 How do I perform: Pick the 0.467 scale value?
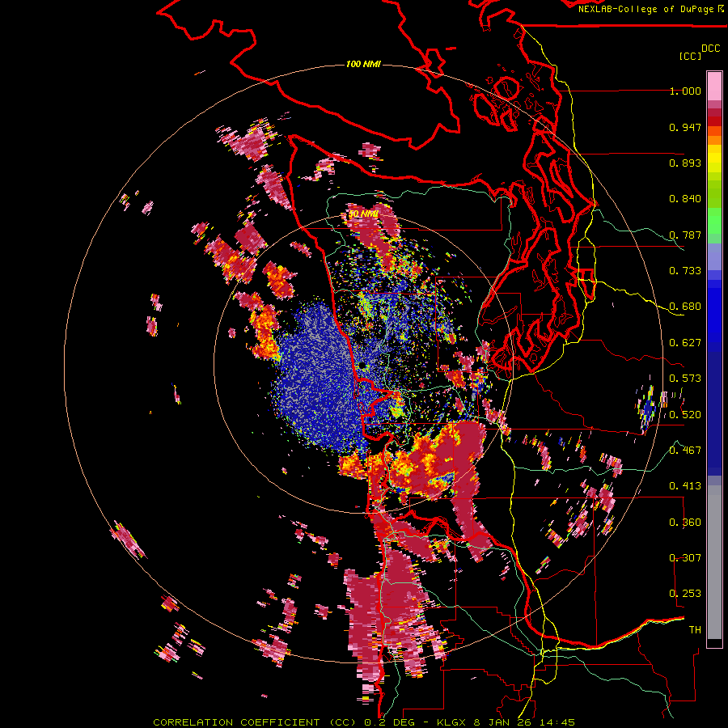[685, 451]
